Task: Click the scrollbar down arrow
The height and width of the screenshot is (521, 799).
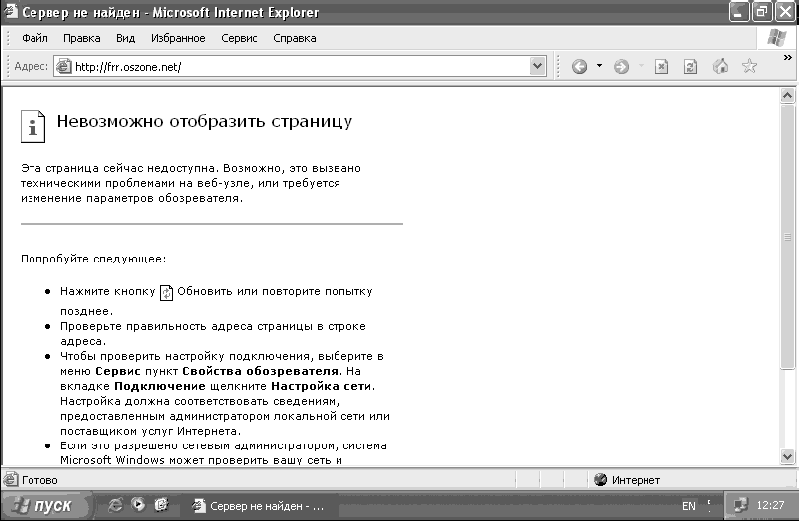Action: [787, 456]
